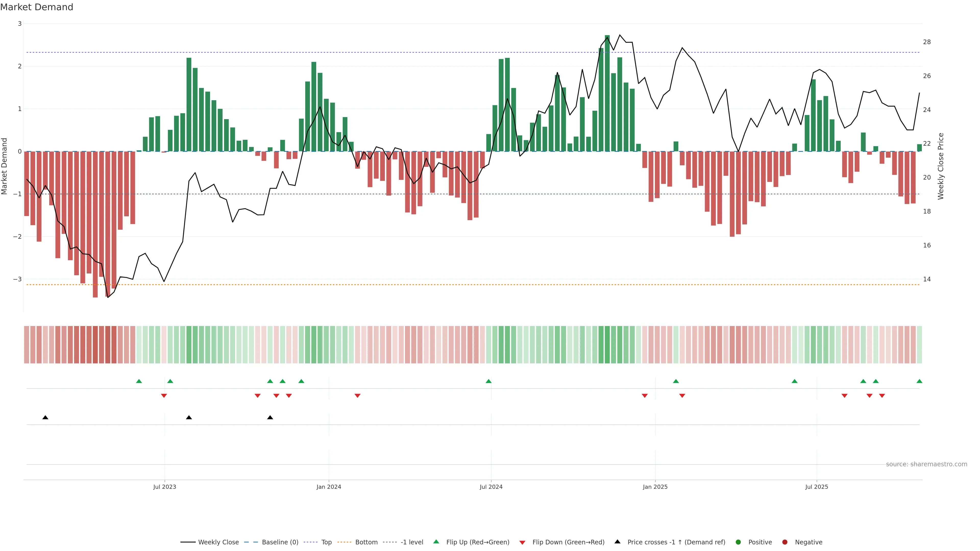The width and height of the screenshot is (980, 551).
Task: Click the last green flip-up marker on the far right
Action: [920, 381]
